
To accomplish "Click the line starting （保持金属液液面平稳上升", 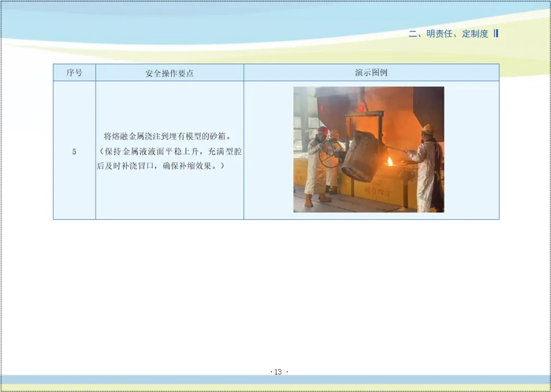I will [169, 152].
